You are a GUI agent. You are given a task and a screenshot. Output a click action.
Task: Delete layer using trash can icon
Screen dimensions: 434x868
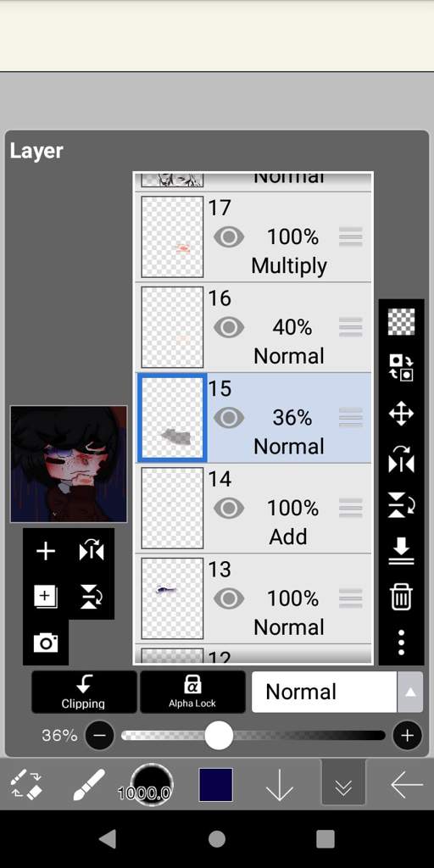401,598
